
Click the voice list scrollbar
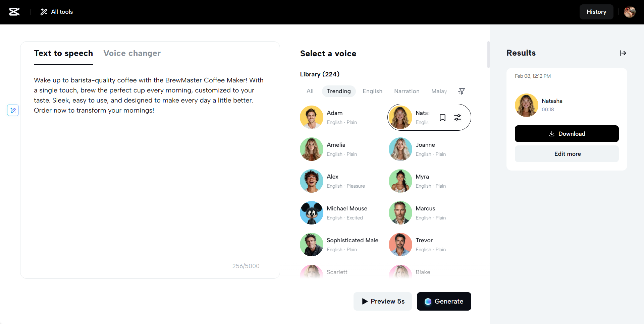pyautogui.click(x=488, y=55)
